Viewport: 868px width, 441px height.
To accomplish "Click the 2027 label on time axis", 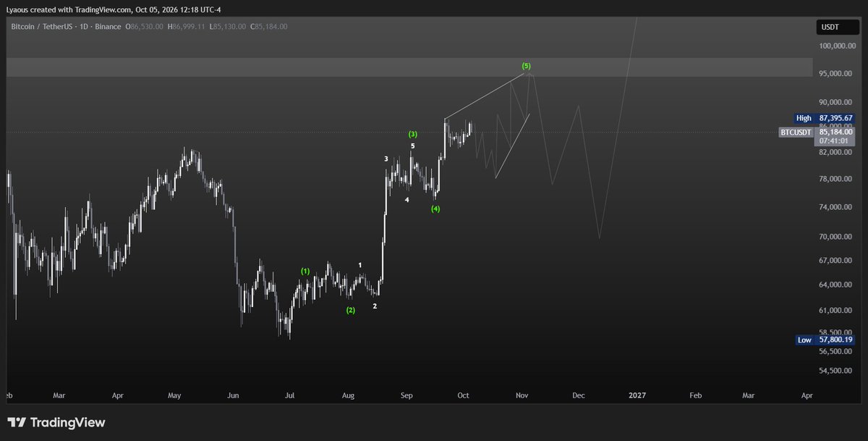I will pyautogui.click(x=637, y=396).
